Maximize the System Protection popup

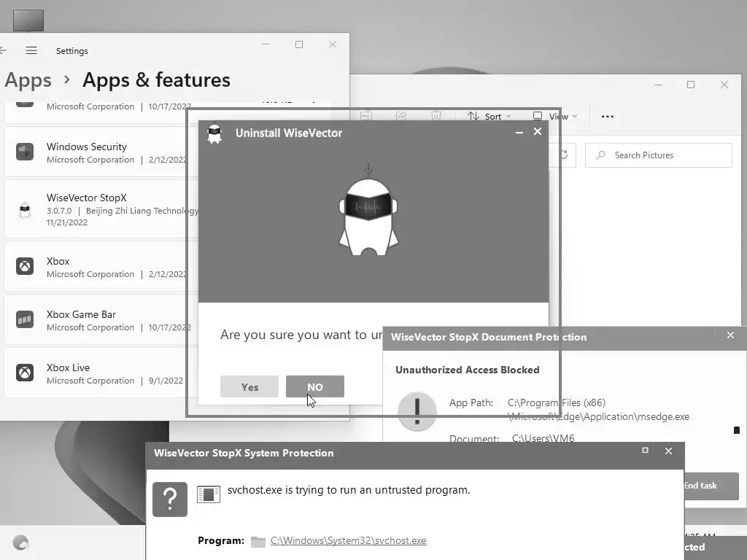(645, 451)
